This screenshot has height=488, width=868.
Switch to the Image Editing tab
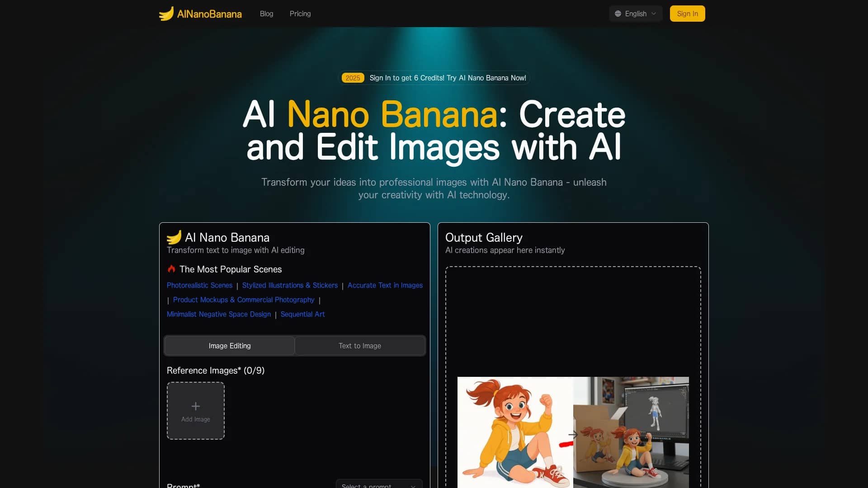(230, 346)
